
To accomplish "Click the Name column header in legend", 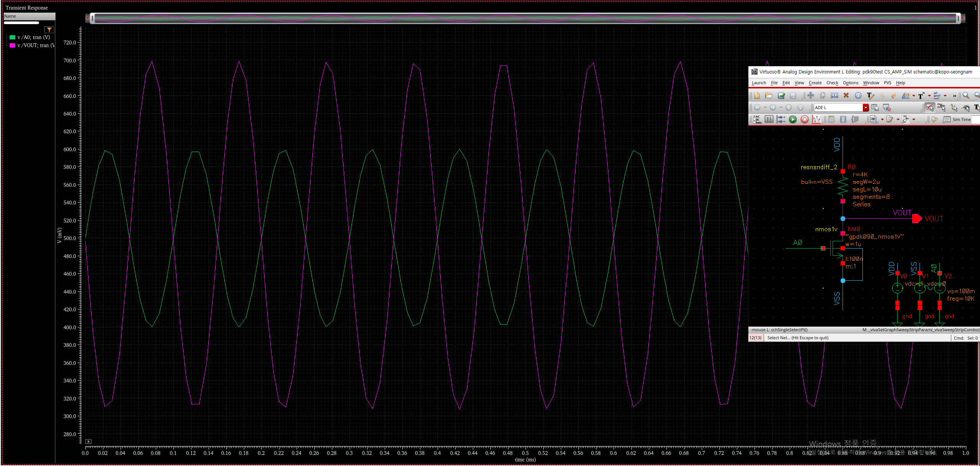I will (x=29, y=16).
